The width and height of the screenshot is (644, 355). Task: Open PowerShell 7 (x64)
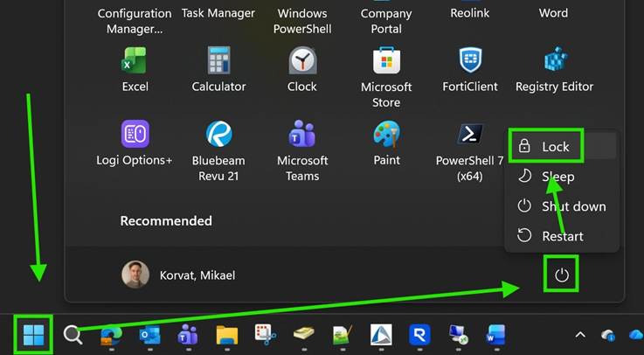coord(469,150)
